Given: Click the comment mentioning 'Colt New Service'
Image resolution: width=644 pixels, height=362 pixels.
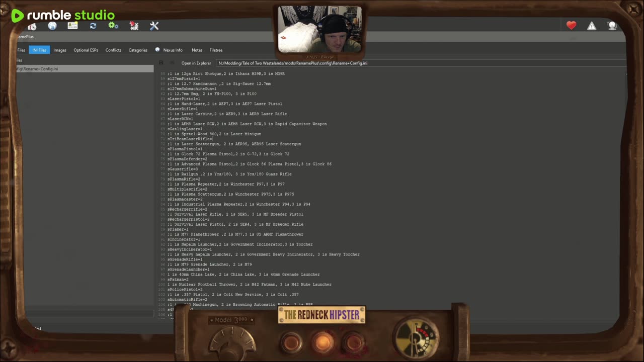Looking at the screenshot, I should coord(233,295).
